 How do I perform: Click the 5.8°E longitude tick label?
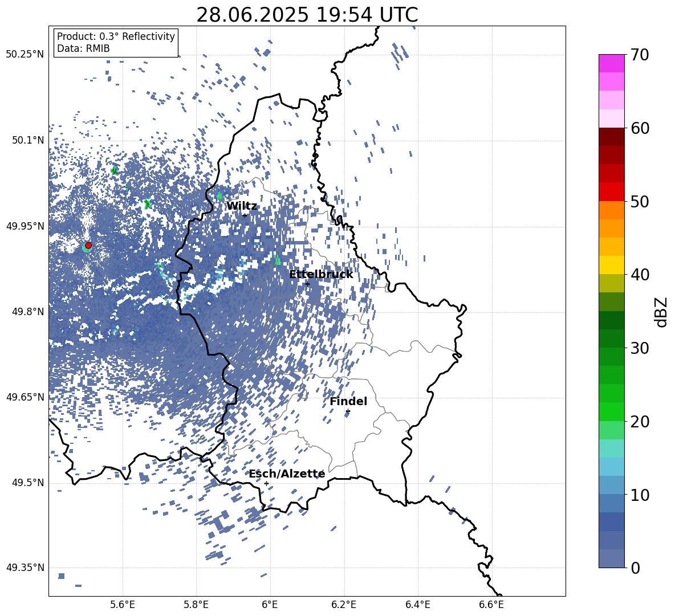[x=196, y=605]
